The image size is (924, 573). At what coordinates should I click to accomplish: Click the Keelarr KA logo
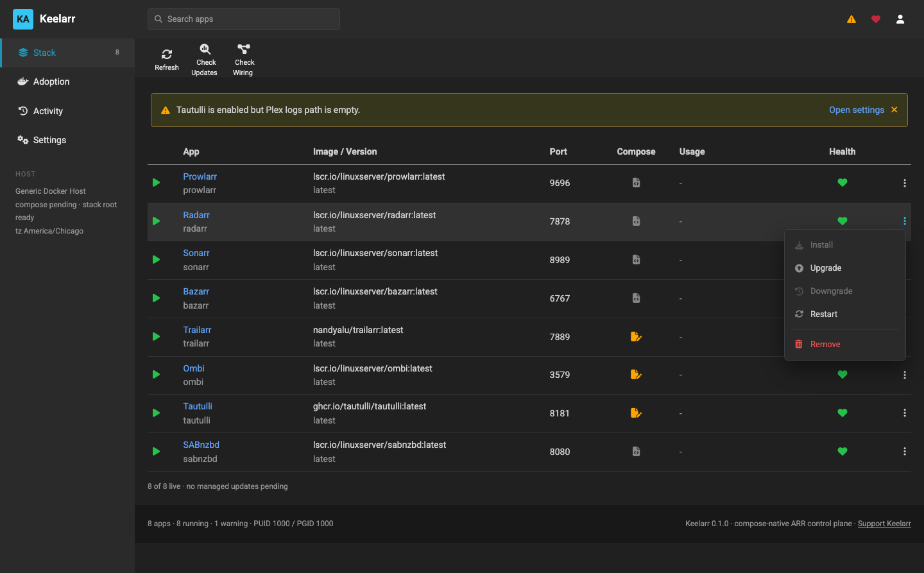(23, 19)
